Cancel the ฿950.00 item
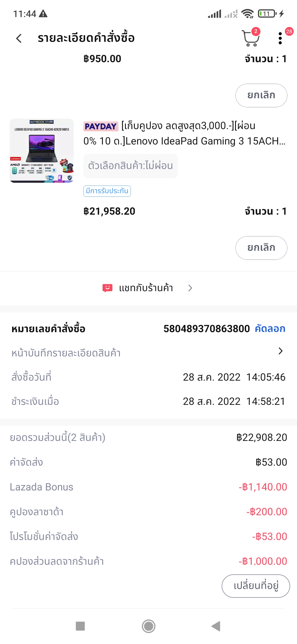 tap(261, 95)
